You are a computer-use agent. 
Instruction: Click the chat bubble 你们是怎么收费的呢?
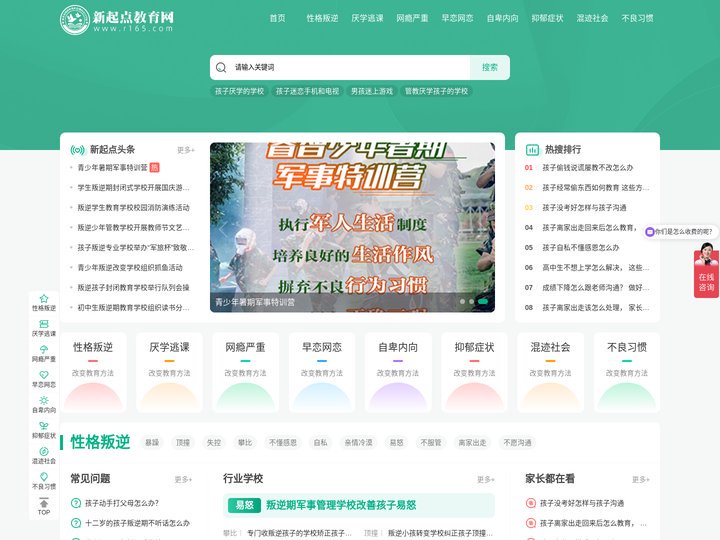[680, 232]
